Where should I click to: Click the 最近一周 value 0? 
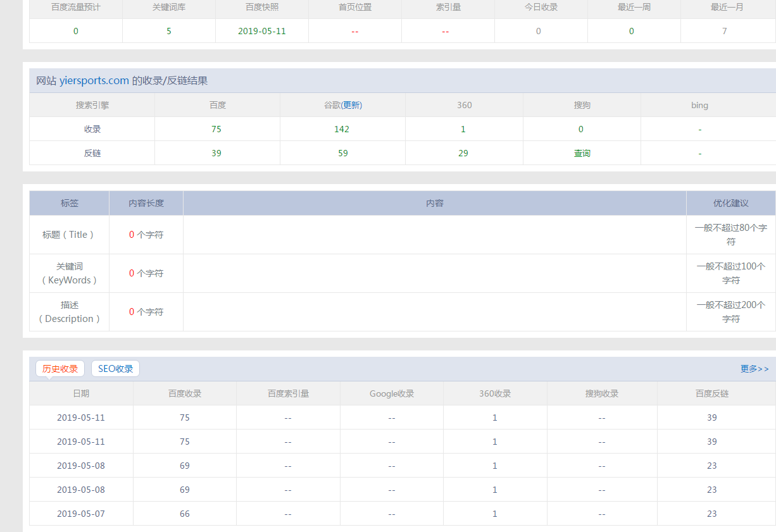(632, 31)
